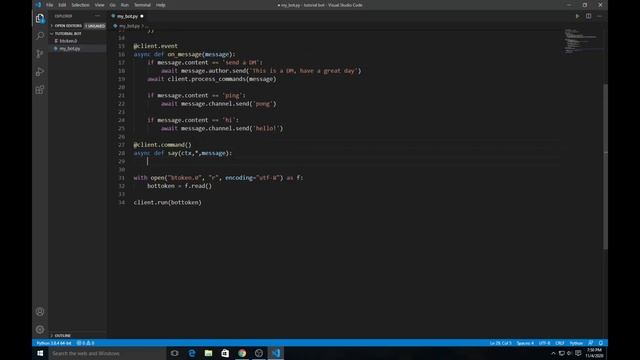The height and width of the screenshot is (360, 640).
Task: Click the editor vertical scrollbar thumb
Action: [x=605, y=166]
